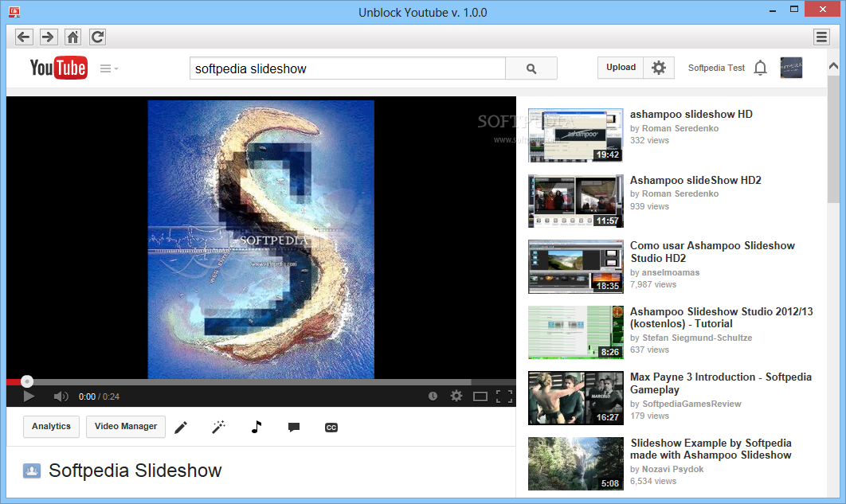Open channel anselmoamas
This screenshot has width=846, height=504.
[x=671, y=272]
